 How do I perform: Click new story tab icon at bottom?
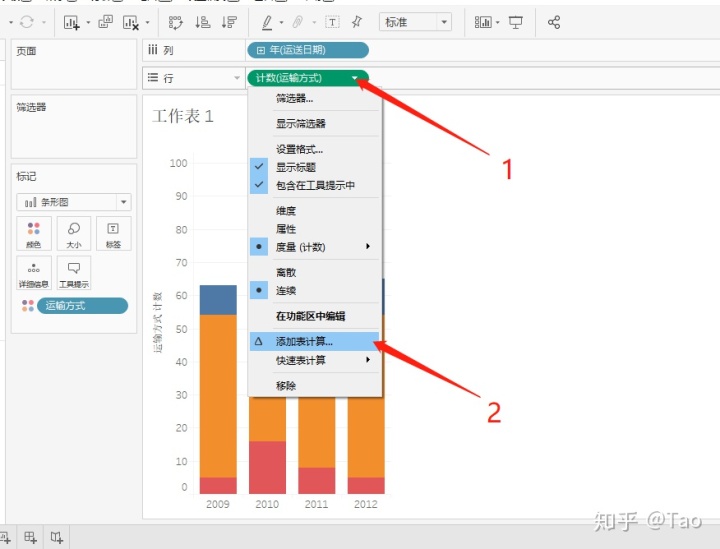(56, 537)
